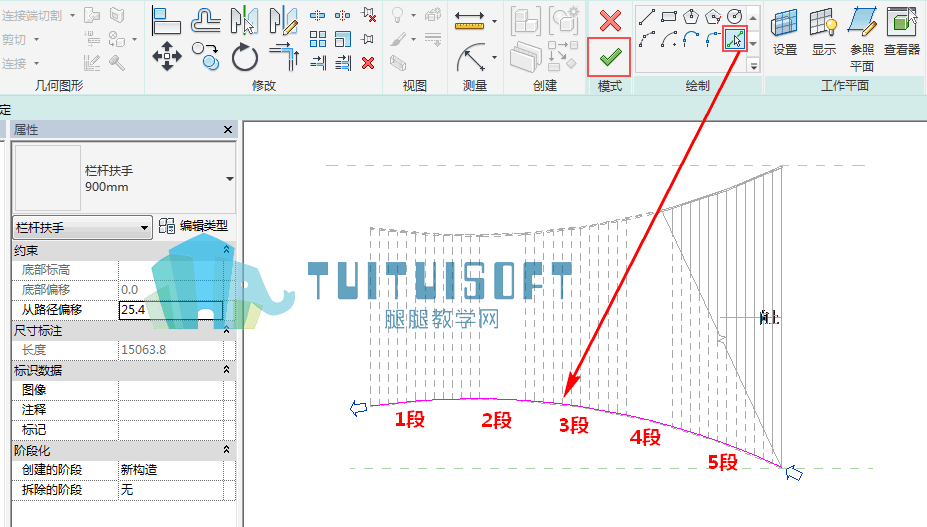The image size is (927, 527).
Task: Activate the Move tool
Action: (167, 56)
